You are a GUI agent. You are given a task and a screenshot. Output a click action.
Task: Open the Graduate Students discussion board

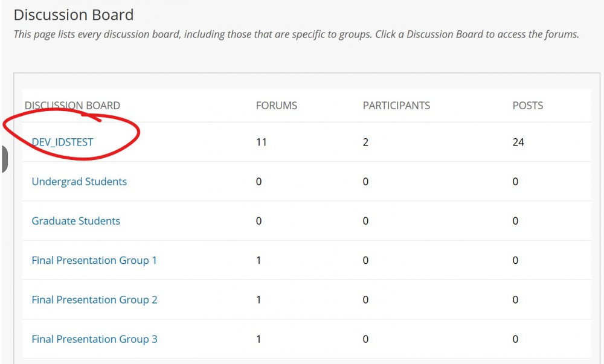coord(75,220)
